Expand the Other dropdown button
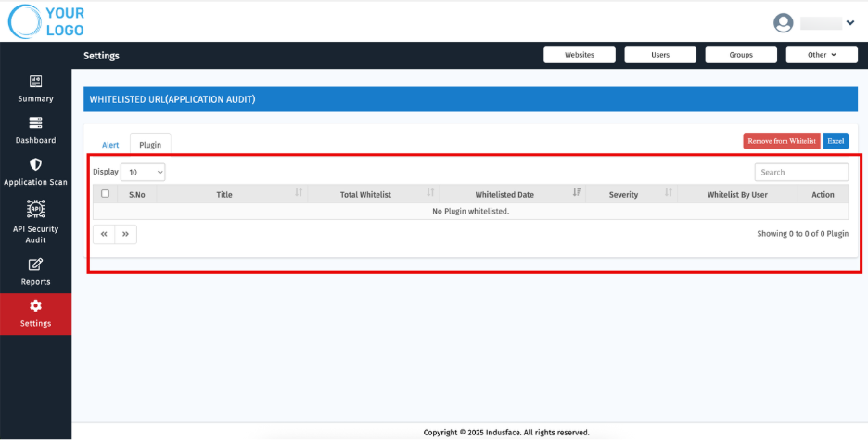 (822, 55)
